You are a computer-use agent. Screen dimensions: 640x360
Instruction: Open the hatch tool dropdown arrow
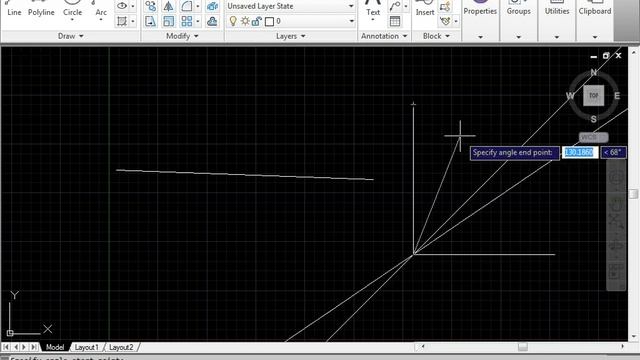point(133,21)
